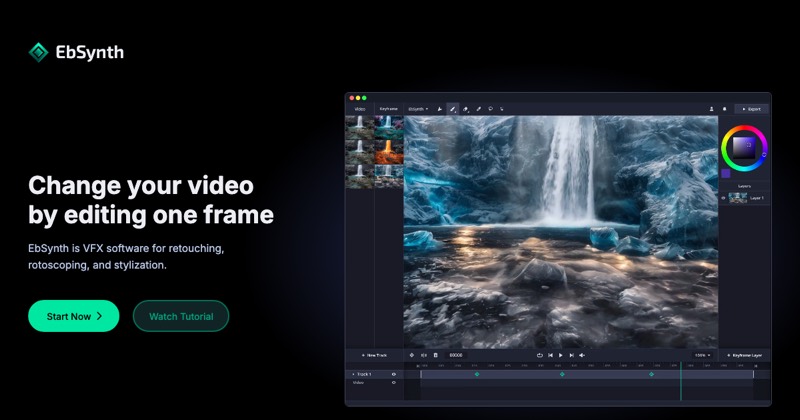The width and height of the screenshot is (800, 420).
Task: Open the EbSynth dropdown in the toolbar
Action: 418,109
